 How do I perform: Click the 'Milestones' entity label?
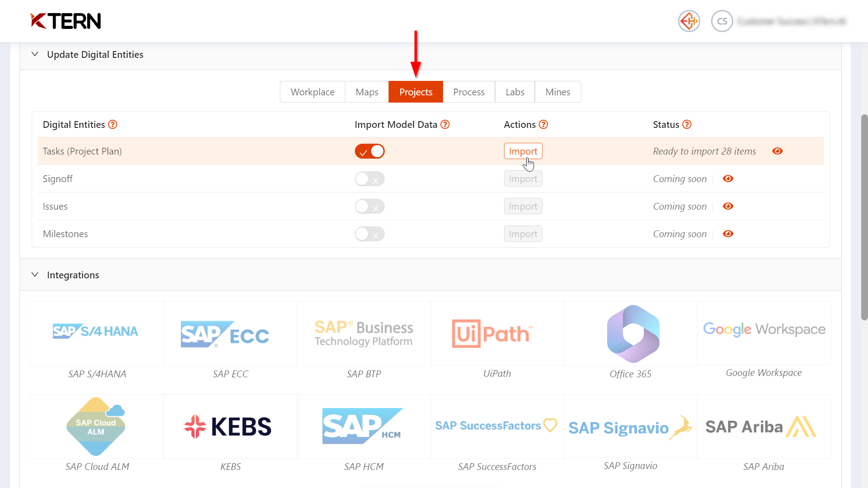(65, 234)
